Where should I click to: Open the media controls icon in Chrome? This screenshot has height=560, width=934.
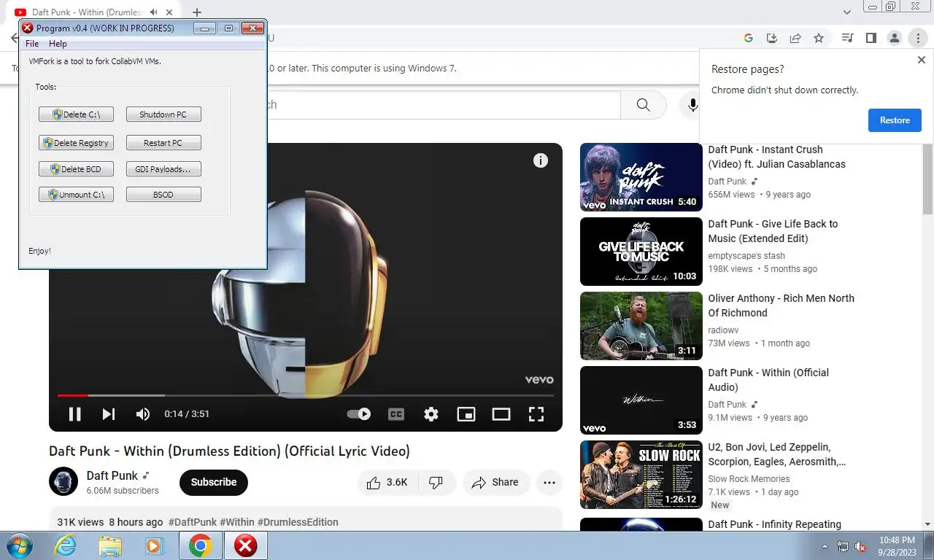(x=847, y=38)
